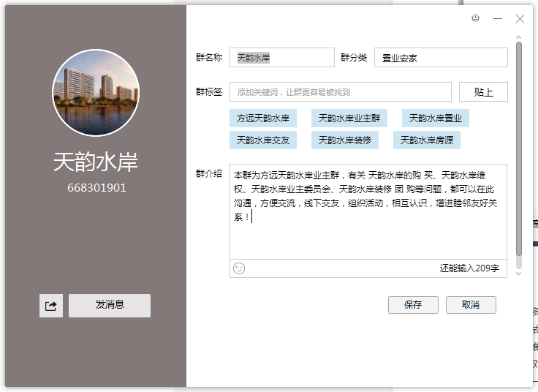This screenshot has width=538, height=392.
Task: Select the tag 天韵水岸业主群
Action: click(349, 118)
